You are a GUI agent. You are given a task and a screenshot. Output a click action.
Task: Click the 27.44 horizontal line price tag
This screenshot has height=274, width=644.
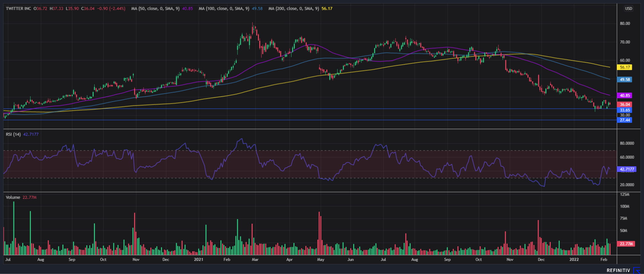click(x=625, y=120)
